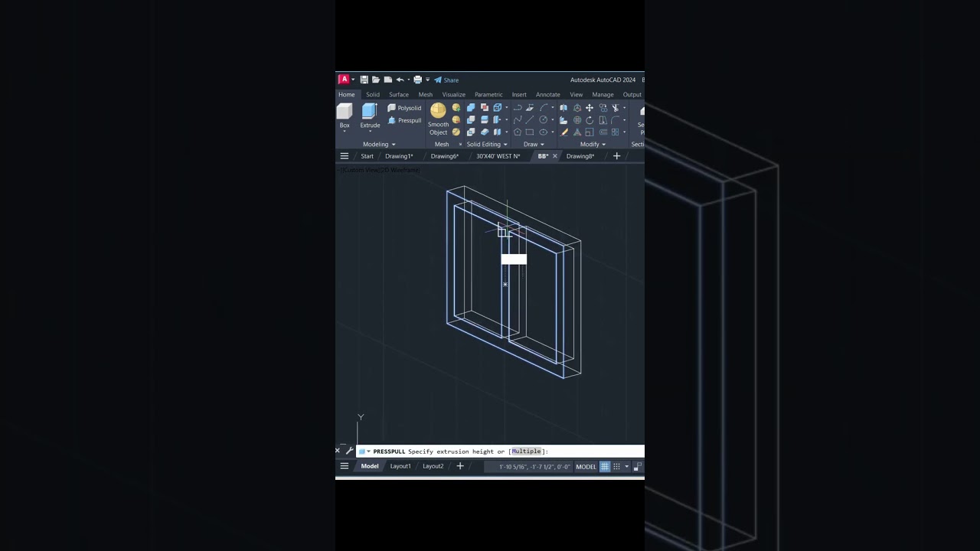
Task: Click the Open file folder icon
Action: tap(376, 80)
